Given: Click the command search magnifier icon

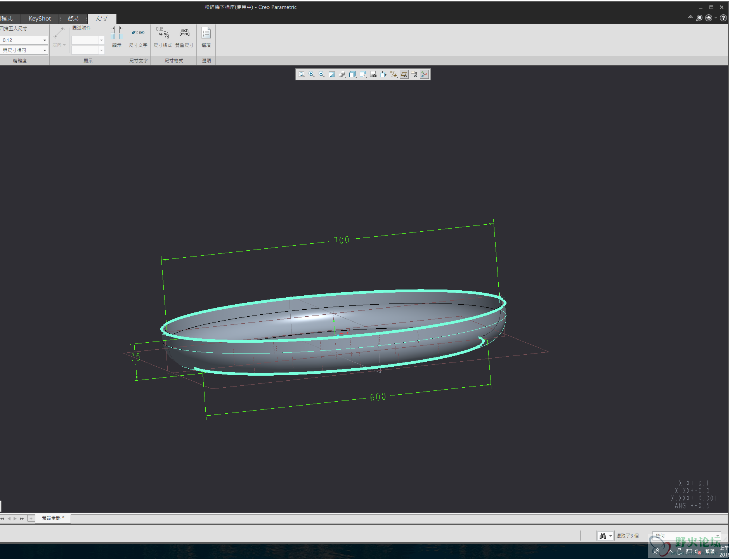Looking at the screenshot, I should 699,18.
